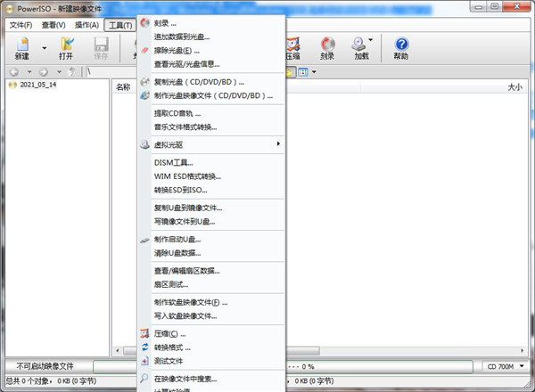Open the CD 700M media size dropdown
535x392 pixels.
click(505, 366)
